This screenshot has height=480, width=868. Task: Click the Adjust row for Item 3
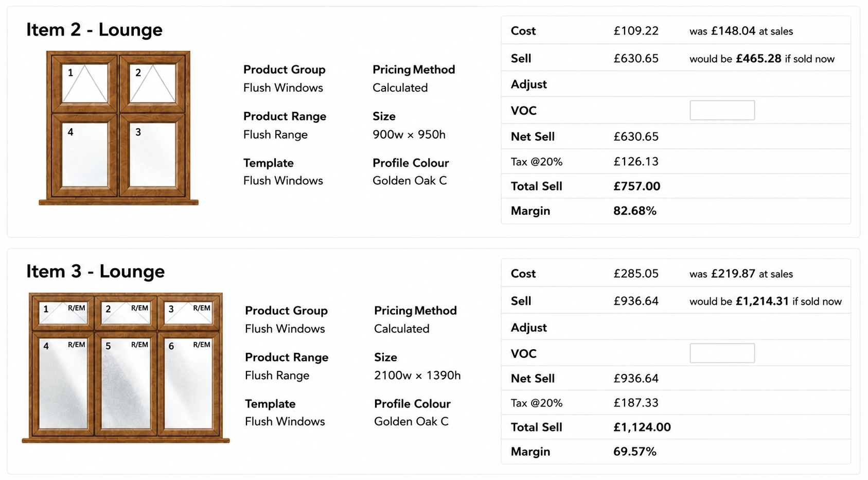[x=676, y=327]
